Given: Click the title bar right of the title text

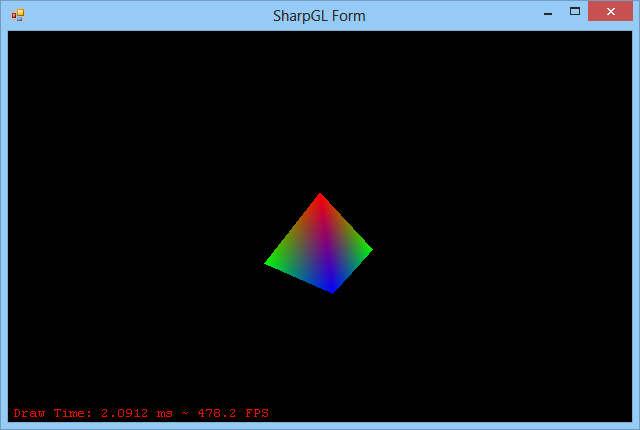Looking at the screenshot, I should click(x=450, y=15).
